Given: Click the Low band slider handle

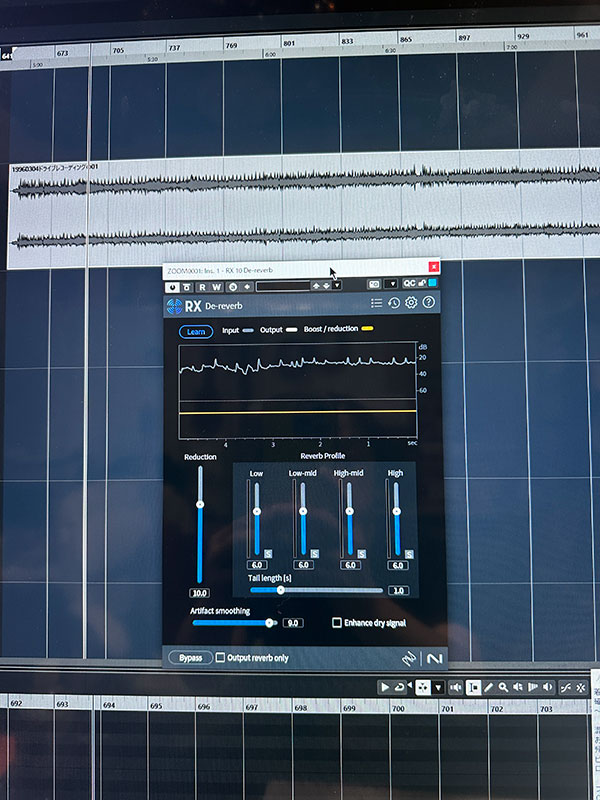Looking at the screenshot, I should (257, 511).
